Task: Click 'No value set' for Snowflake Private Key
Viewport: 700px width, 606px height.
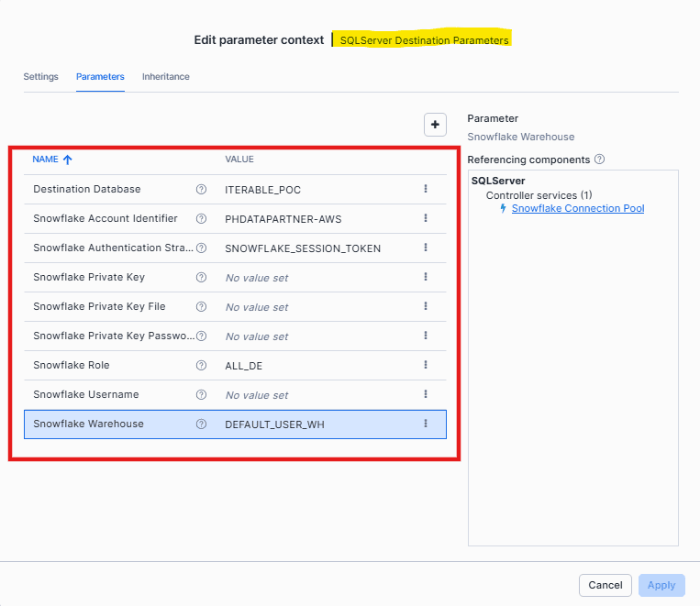Action: [257, 278]
